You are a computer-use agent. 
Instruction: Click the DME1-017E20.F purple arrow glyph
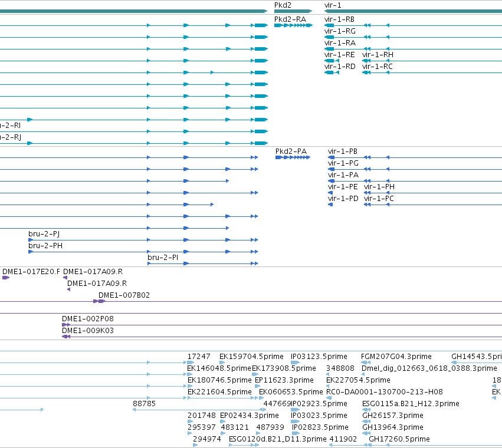coord(6,278)
